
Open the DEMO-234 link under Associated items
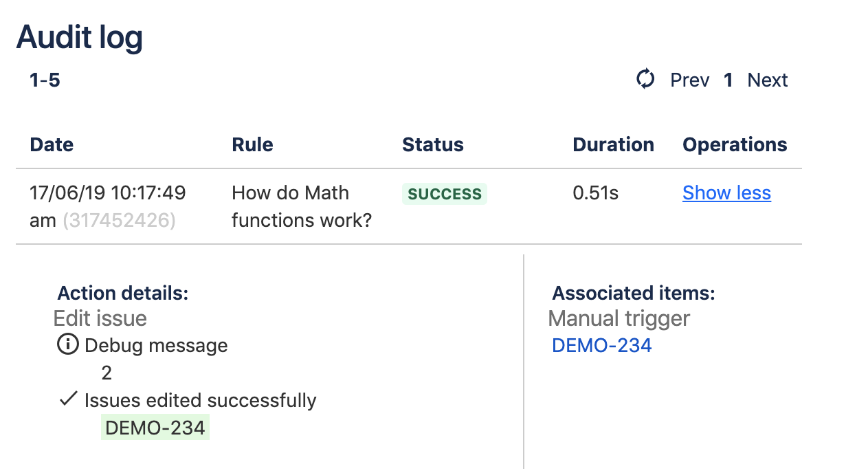pos(602,345)
